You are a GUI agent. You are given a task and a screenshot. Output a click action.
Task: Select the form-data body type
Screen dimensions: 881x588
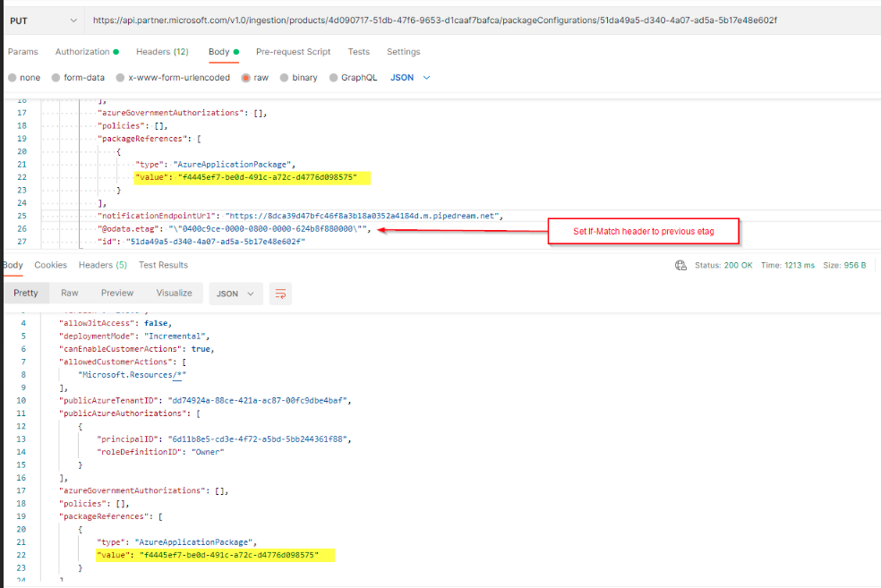click(78, 78)
